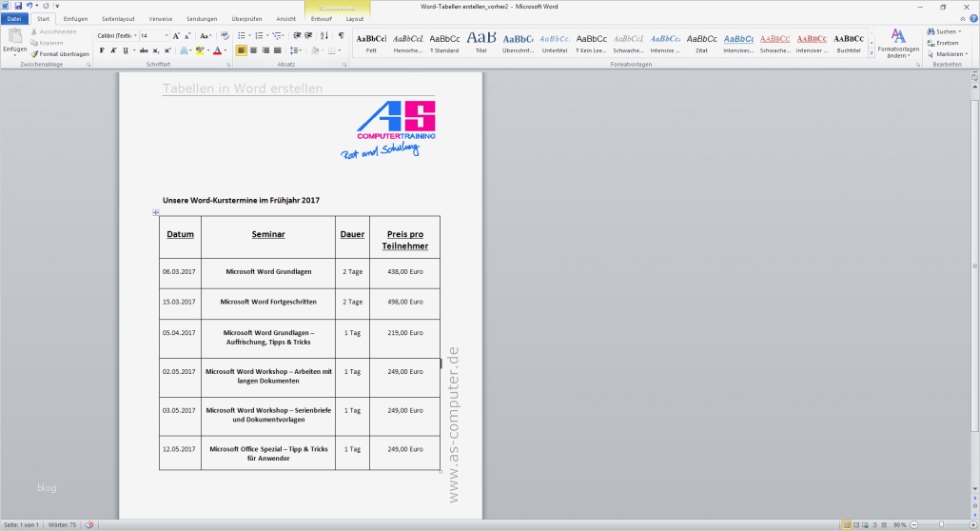
Task: Click the font color red A button
Action: click(217, 50)
